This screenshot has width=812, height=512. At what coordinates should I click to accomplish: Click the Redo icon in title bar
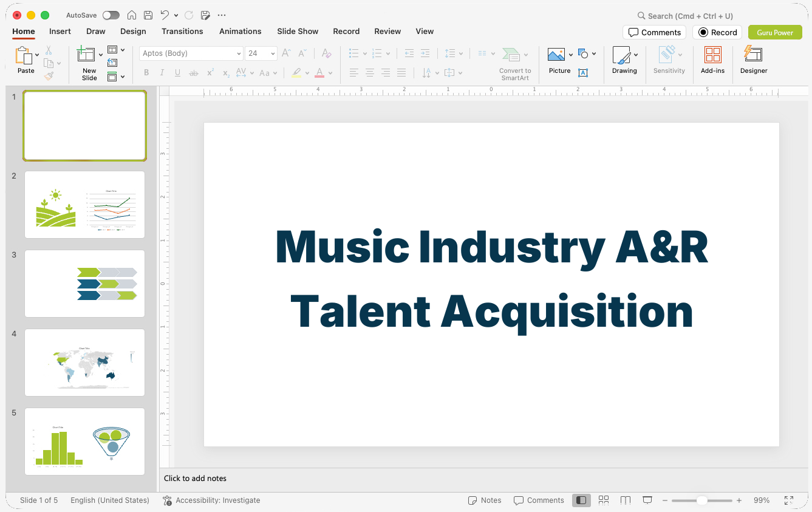coord(189,15)
